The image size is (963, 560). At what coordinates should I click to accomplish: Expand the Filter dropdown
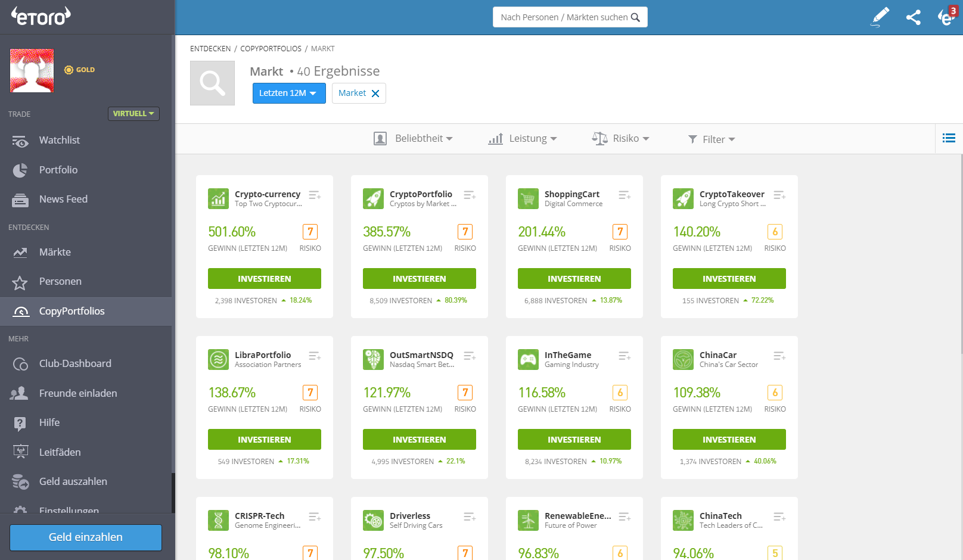pyautogui.click(x=712, y=139)
